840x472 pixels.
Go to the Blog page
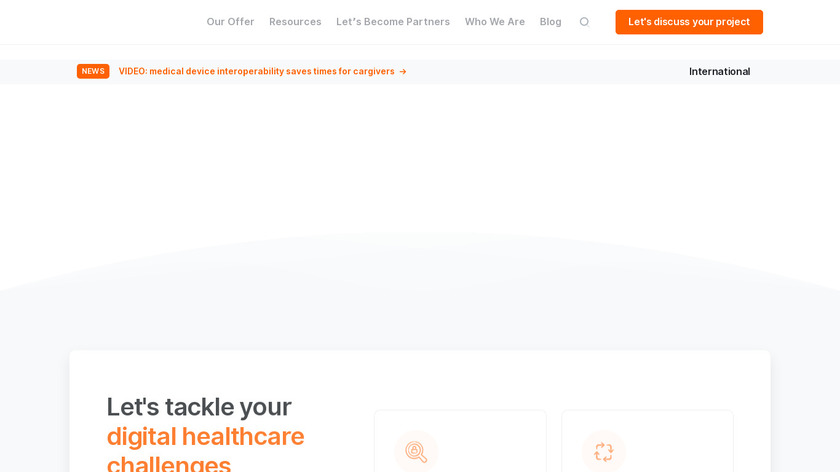point(550,22)
